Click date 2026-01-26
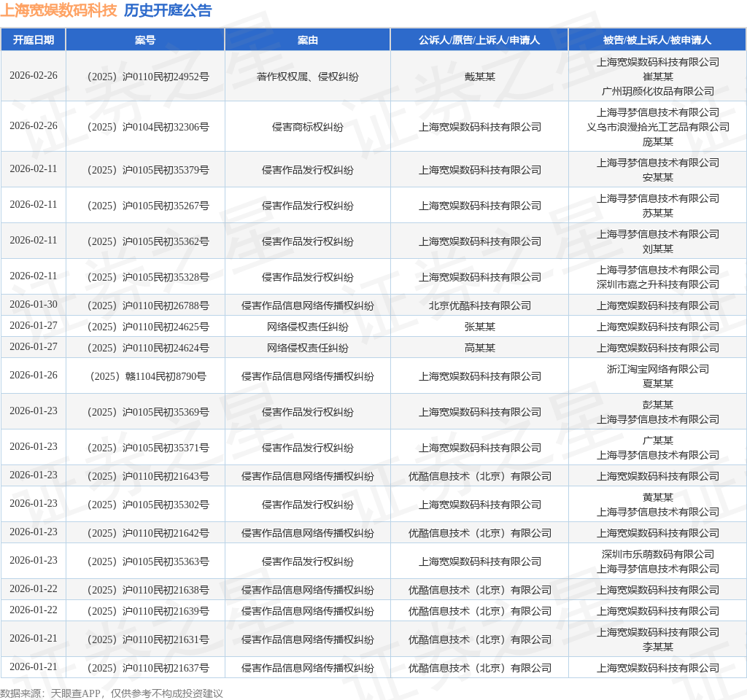747x700 pixels. [34, 376]
